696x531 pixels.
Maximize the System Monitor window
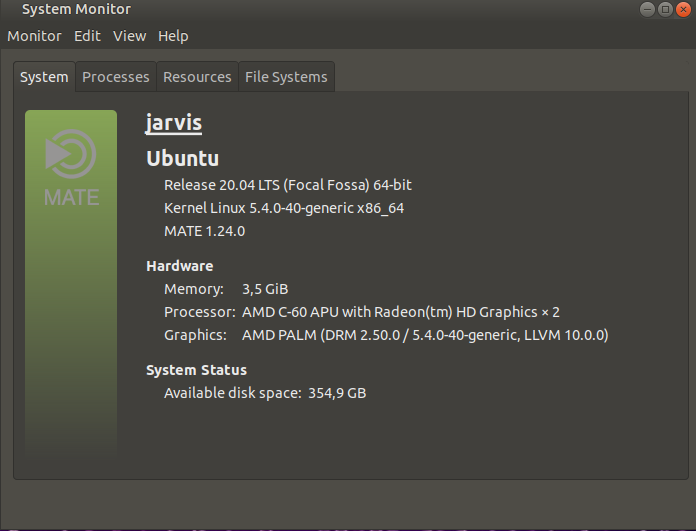coord(665,9)
